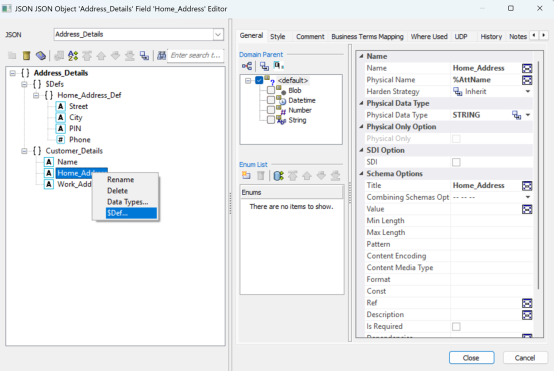The width and height of the screenshot is (554, 371).
Task: Switch to the Comment tab
Action: 310,37
